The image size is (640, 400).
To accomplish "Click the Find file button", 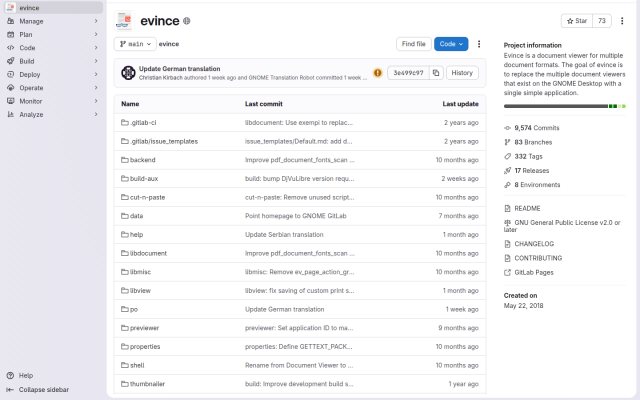I will click(x=413, y=44).
